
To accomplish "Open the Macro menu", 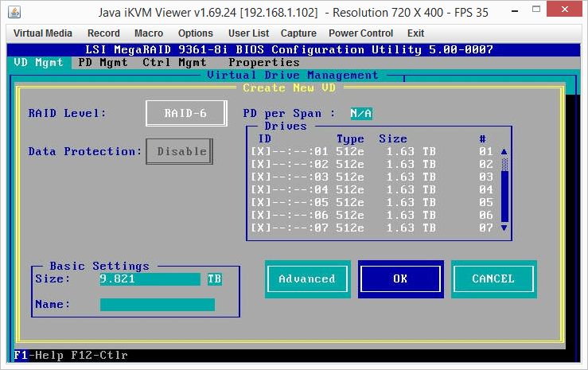I will [149, 33].
